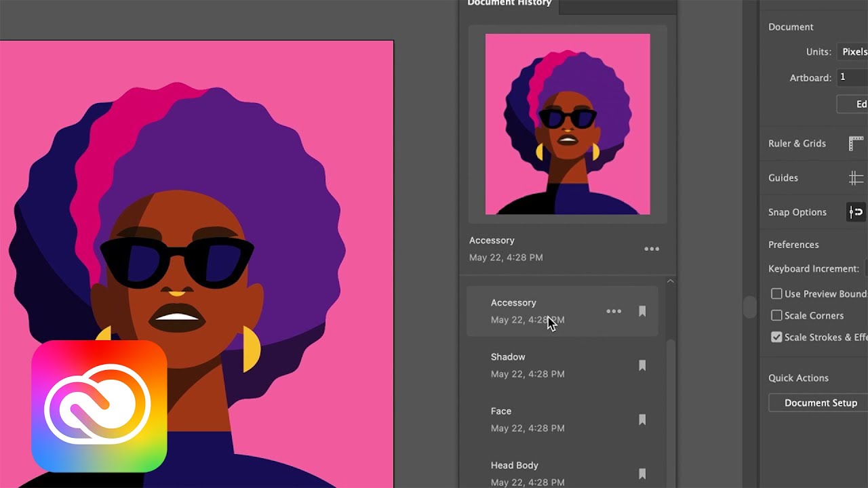
Task: Click the Accessory title below the preview thumbnail
Action: pos(492,241)
